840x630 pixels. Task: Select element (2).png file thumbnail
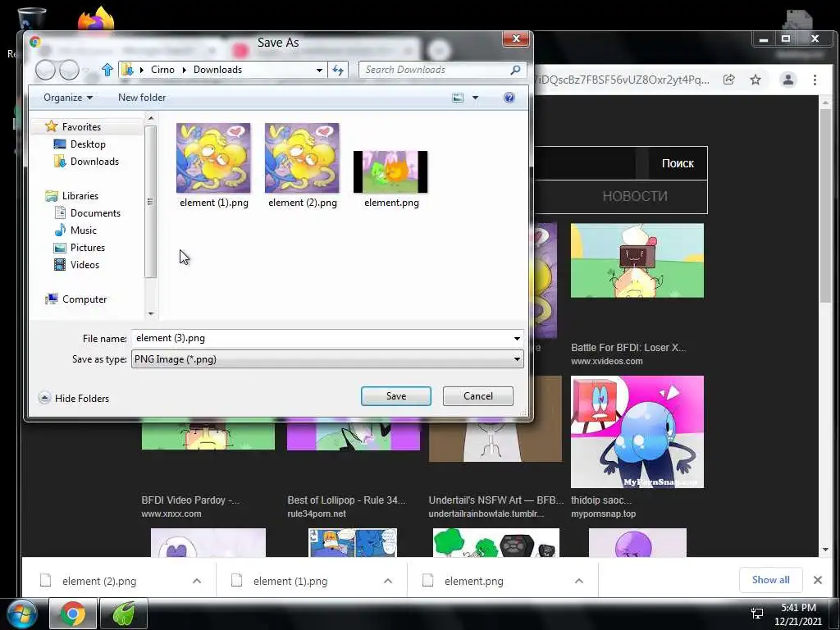[302, 158]
